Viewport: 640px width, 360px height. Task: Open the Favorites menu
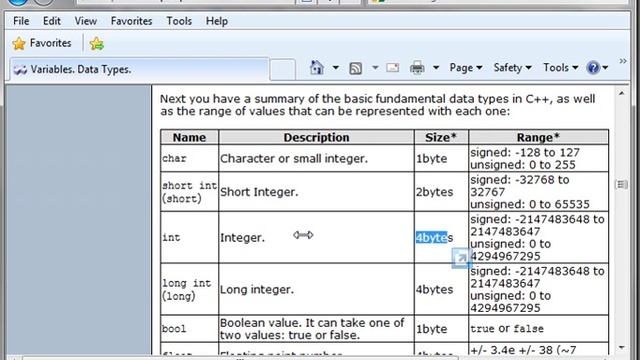point(131,21)
